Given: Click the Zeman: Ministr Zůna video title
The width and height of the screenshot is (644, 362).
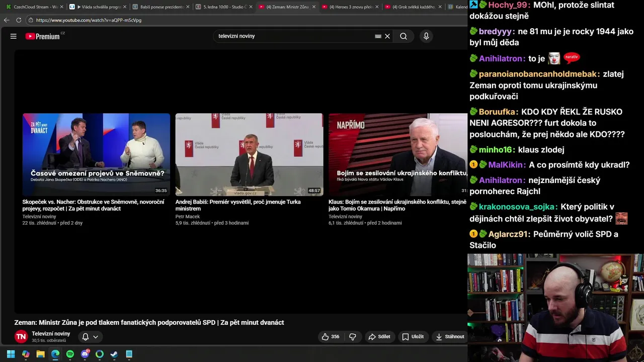Looking at the screenshot, I should pyautogui.click(x=149, y=323).
